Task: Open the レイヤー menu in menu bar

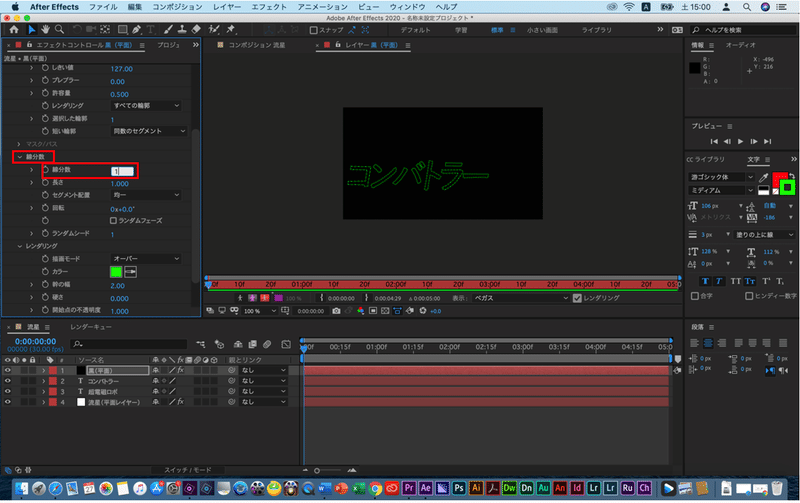Action: click(227, 7)
